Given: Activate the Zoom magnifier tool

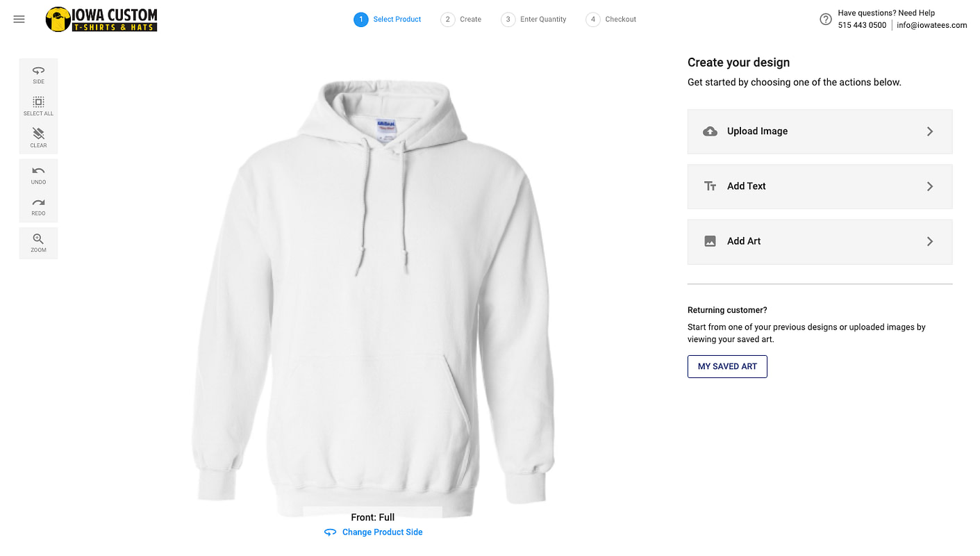Looking at the screenshot, I should [x=38, y=243].
